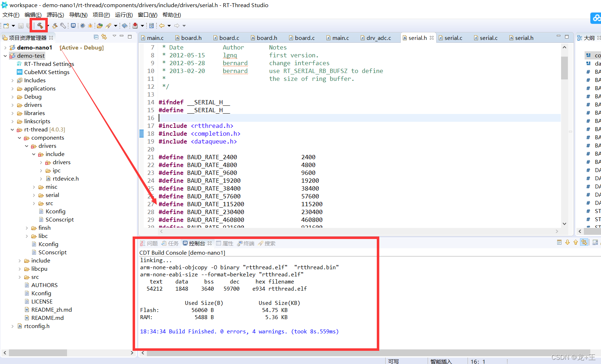The height and width of the screenshot is (364, 601).
Task: Click the chip gear configuration icon
Action: pos(83,26)
